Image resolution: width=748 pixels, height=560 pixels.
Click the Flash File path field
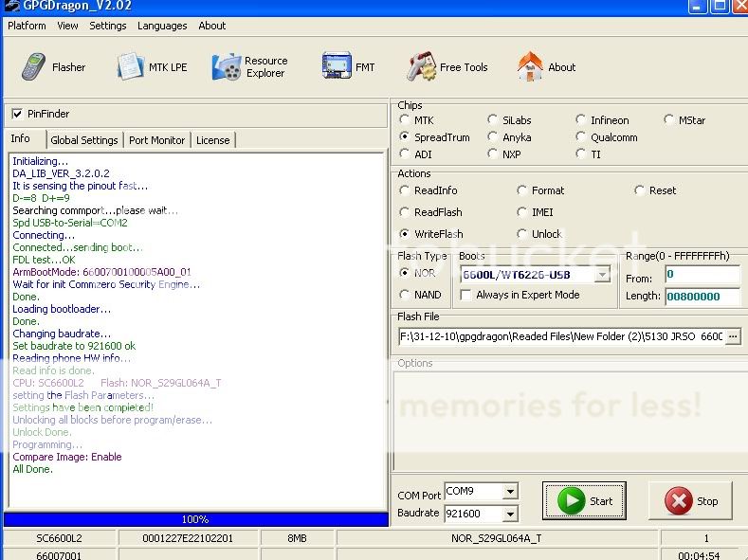tap(561, 336)
